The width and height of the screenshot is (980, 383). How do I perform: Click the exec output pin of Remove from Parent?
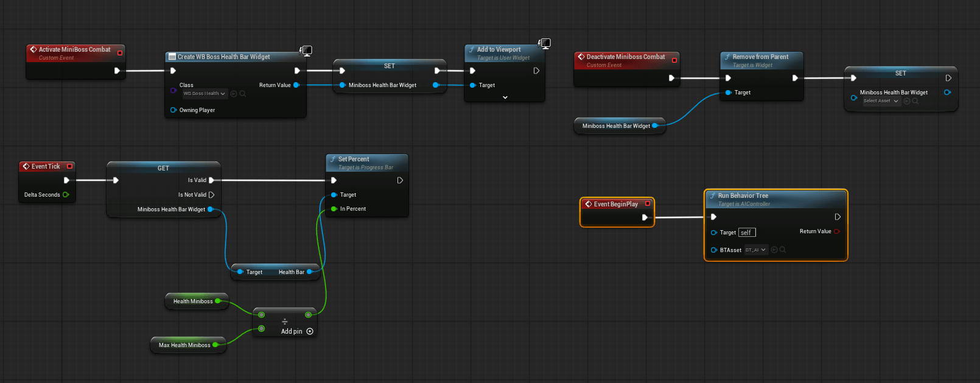point(795,78)
